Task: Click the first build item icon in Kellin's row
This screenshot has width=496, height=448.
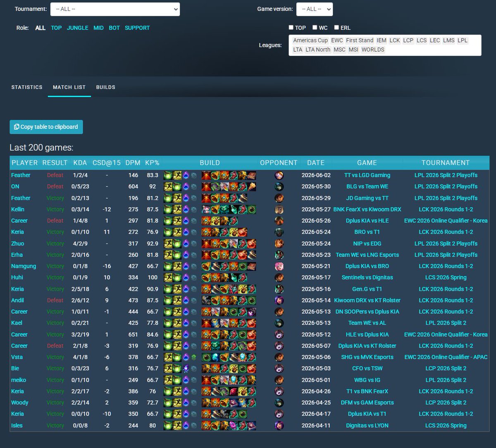Action: 206,209
